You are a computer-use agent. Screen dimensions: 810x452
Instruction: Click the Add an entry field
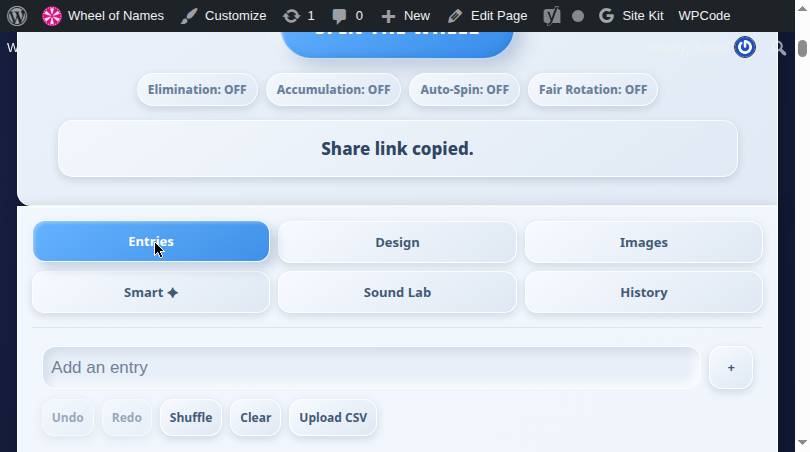click(371, 367)
